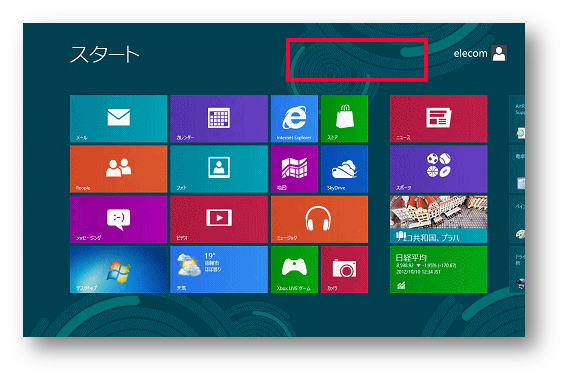
Task: Open the Weather tile showing 19°
Action: 219,269
